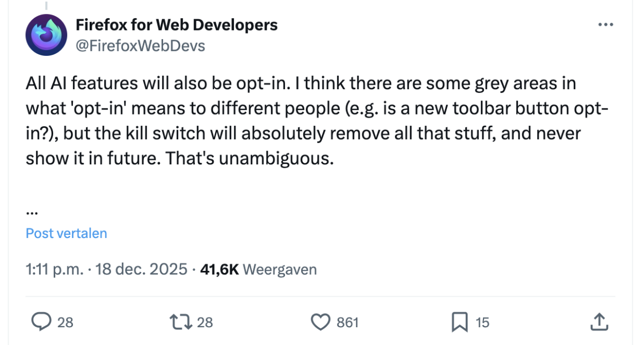Image resolution: width=644 pixels, height=345 pixels.
Task: Click the Firefox profile avatar
Action: (46, 35)
